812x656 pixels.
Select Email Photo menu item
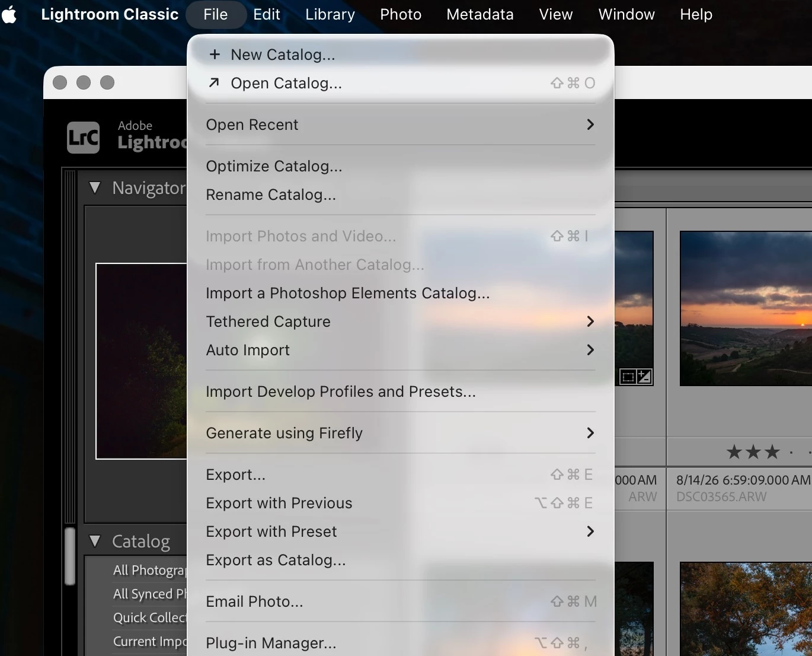tap(401, 601)
